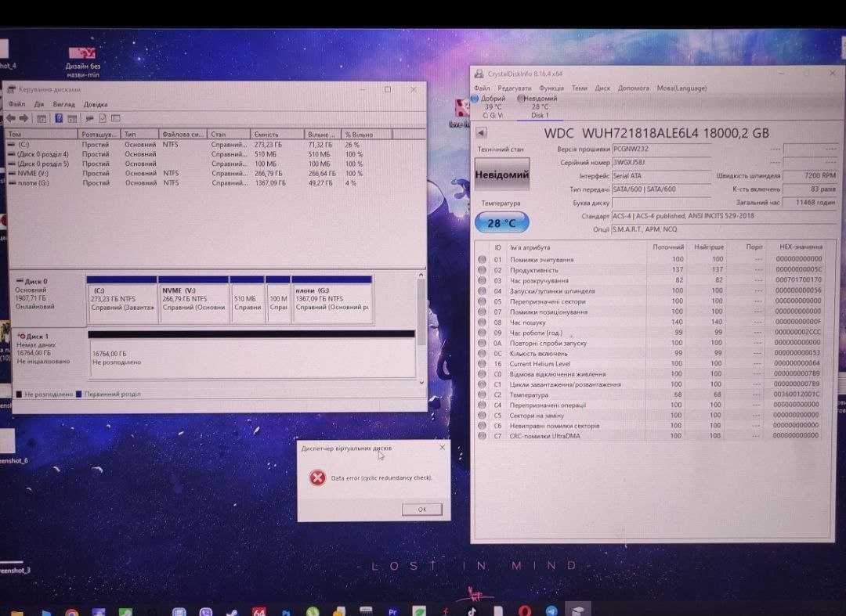Screen dimensions: 846x616
Task: Sort volumes by the Ємність column header
Action: (x=277, y=134)
